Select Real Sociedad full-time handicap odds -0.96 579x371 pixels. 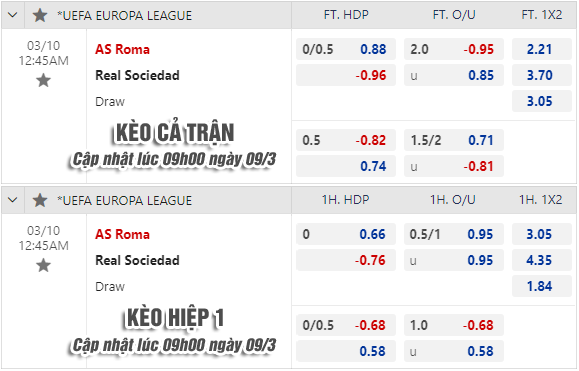coord(346,75)
